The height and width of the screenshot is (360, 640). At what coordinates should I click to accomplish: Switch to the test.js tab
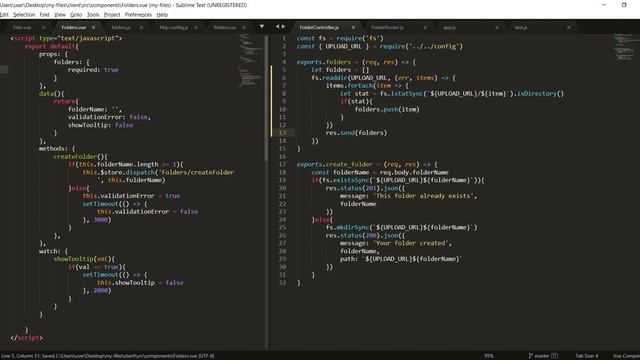click(521, 27)
